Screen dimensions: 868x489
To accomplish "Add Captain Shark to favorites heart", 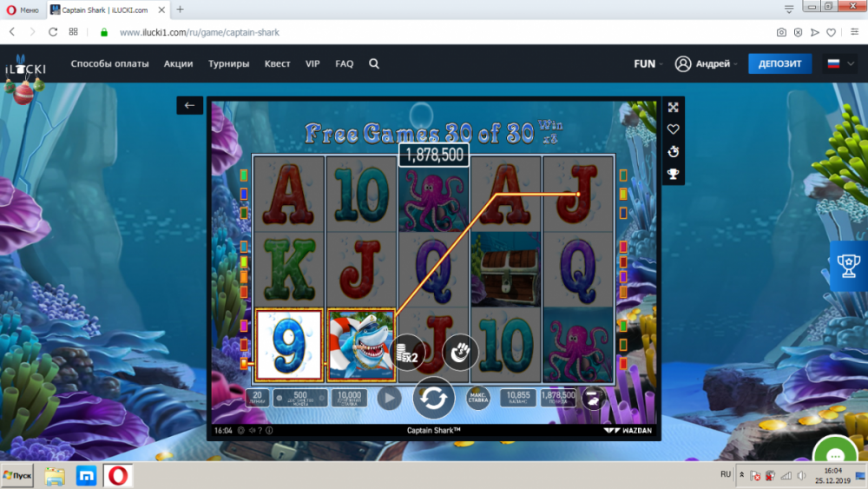I will [674, 129].
